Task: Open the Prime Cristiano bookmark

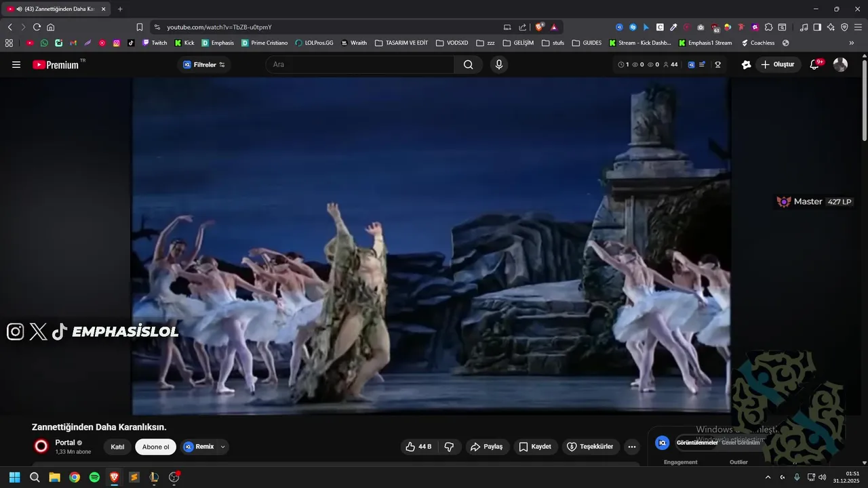Action: pos(264,43)
